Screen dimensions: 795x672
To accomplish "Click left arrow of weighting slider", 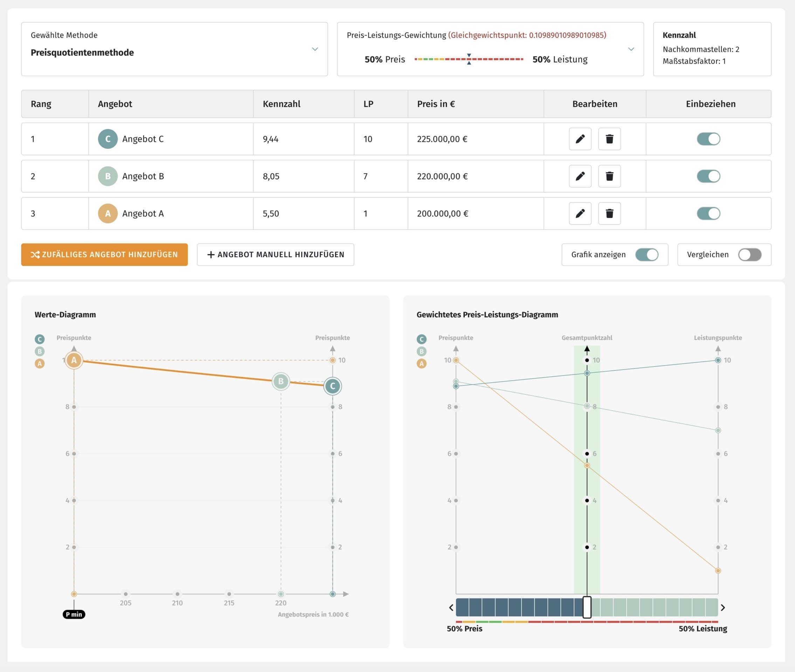I will 451,608.
